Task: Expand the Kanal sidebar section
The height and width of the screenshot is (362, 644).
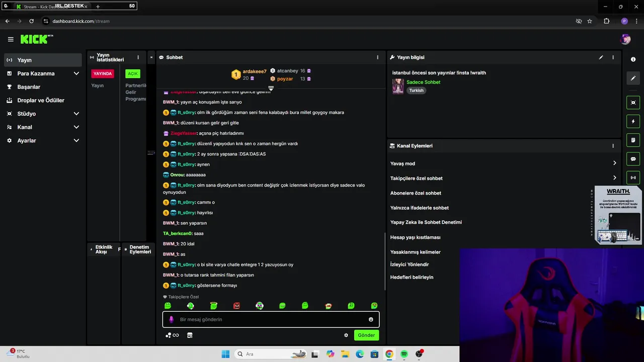Action: click(76, 127)
